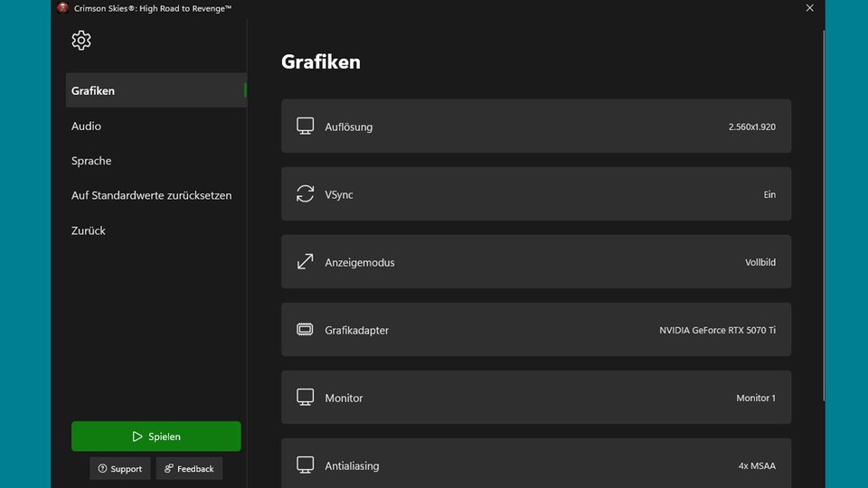Viewport: 868px width, 488px height.
Task: Click the settings gear icon
Action: click(81, 41)
